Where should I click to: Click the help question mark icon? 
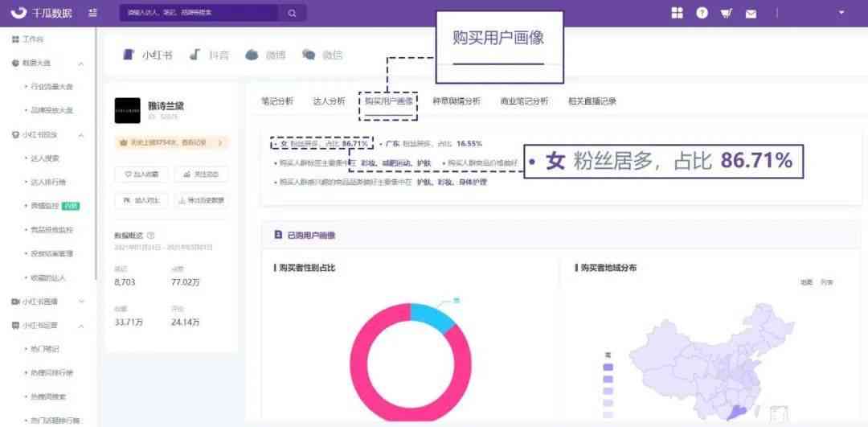point(702,13)
